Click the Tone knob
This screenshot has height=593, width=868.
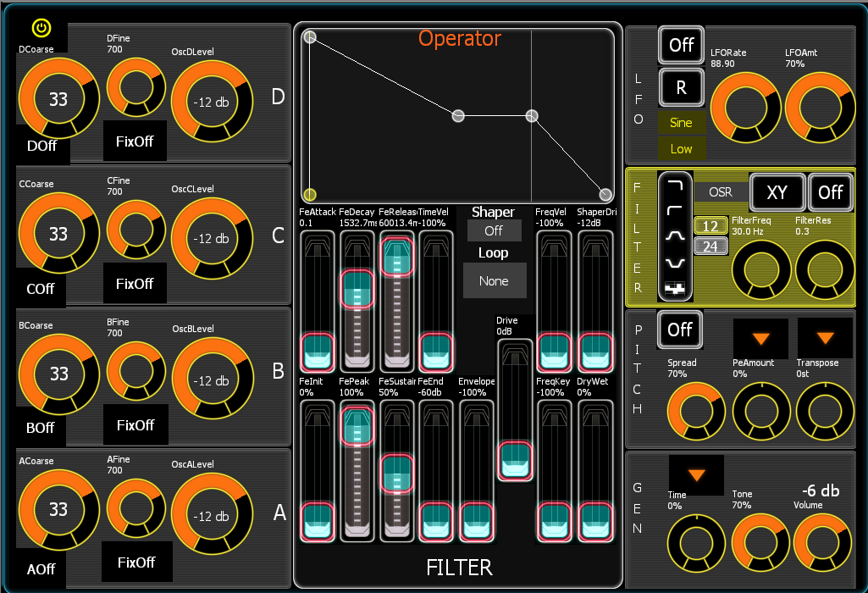(x=760, y=543)
